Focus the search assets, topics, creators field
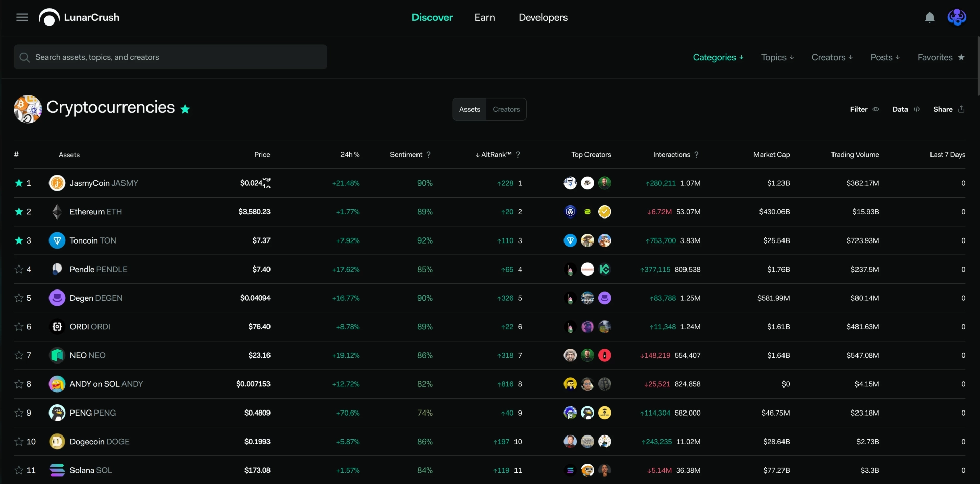 pos(170,57)
